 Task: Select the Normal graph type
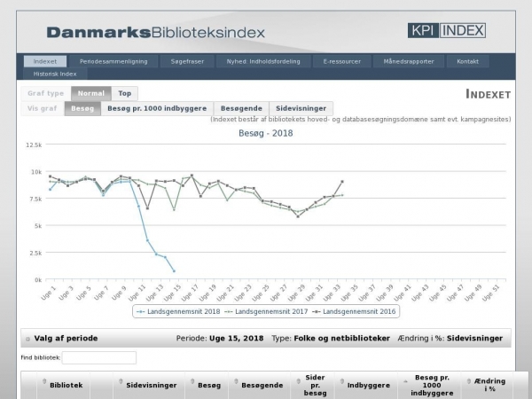[91, 93]
